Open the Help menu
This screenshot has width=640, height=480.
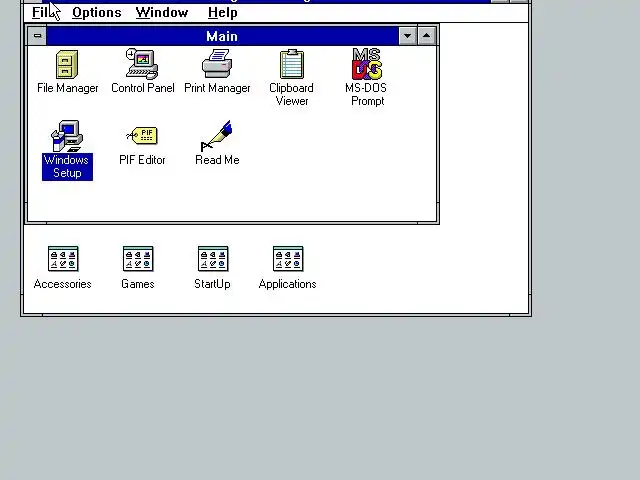click(222, 13)
